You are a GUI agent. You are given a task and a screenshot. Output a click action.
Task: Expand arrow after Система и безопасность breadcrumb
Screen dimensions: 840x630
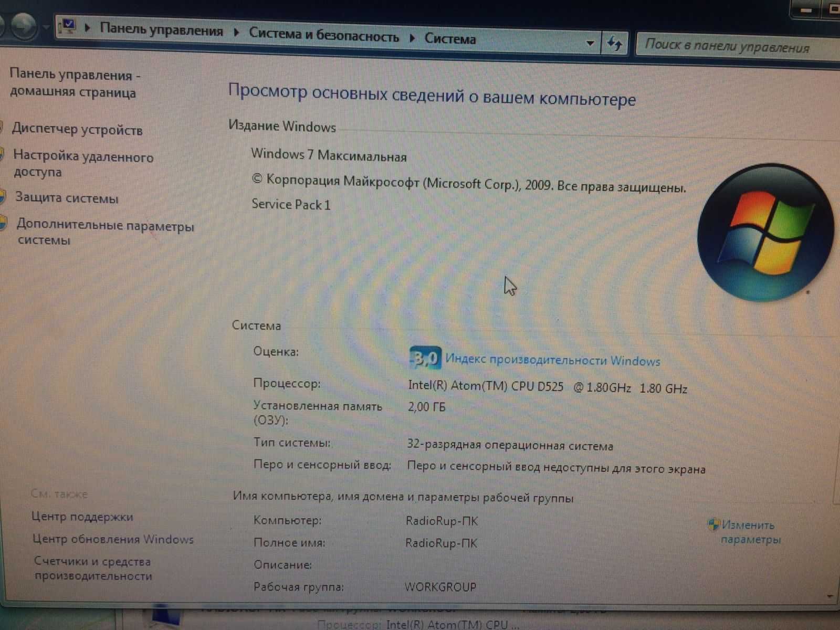pos(412,38)
